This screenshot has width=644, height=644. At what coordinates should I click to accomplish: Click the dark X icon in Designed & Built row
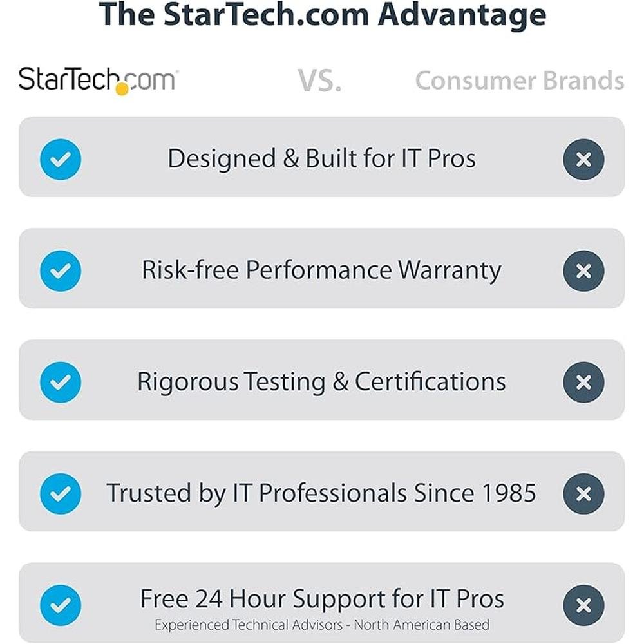583,159
